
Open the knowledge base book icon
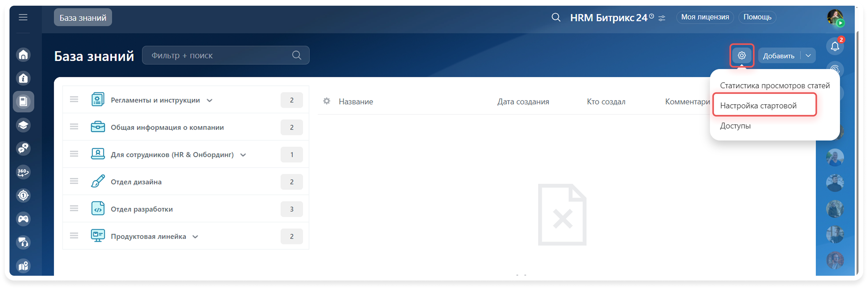(x=23, y=101)
